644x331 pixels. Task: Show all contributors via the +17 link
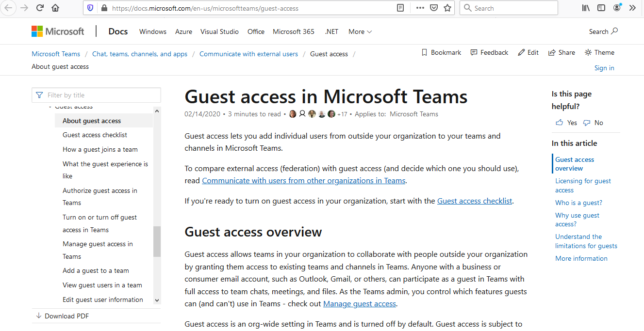click(342, 114)
